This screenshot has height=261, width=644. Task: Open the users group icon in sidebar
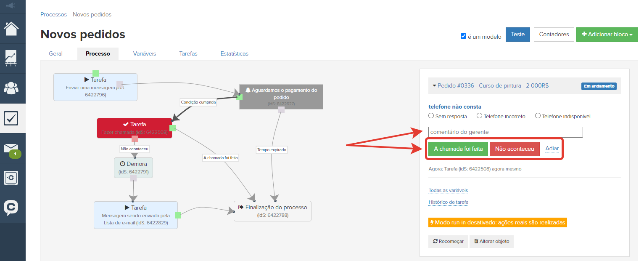tap(11, 88)
